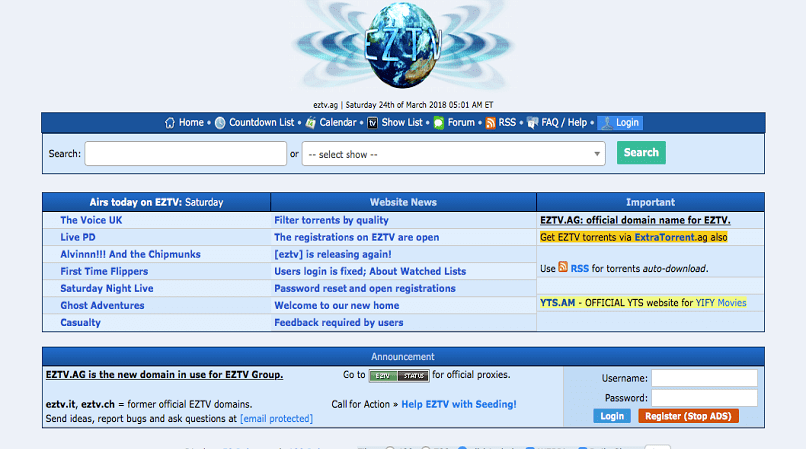Open 'Users login is fixed; About Watched Lists'

[370, 271]
